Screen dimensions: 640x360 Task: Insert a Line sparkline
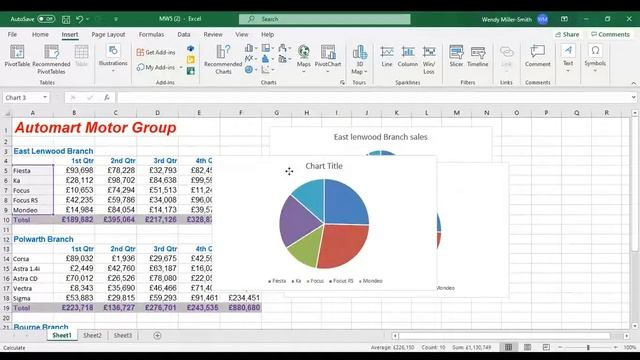pos(387,56)
